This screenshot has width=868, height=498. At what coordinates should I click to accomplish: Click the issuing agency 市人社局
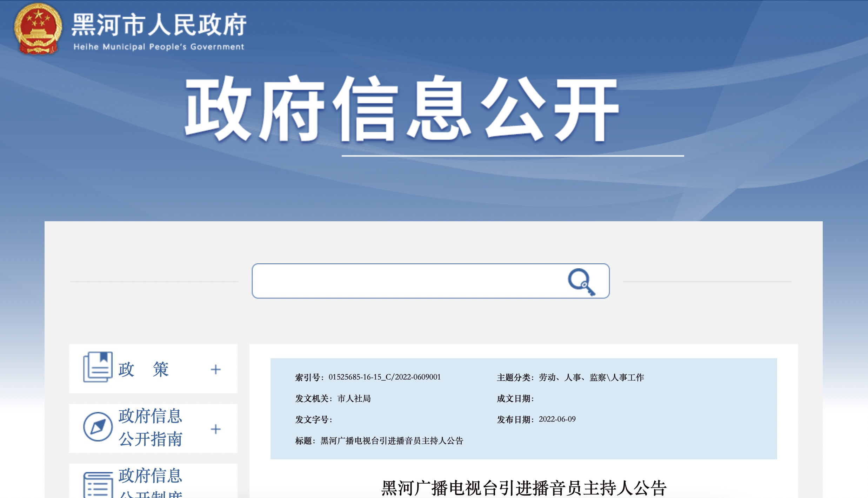pos(354,399)
